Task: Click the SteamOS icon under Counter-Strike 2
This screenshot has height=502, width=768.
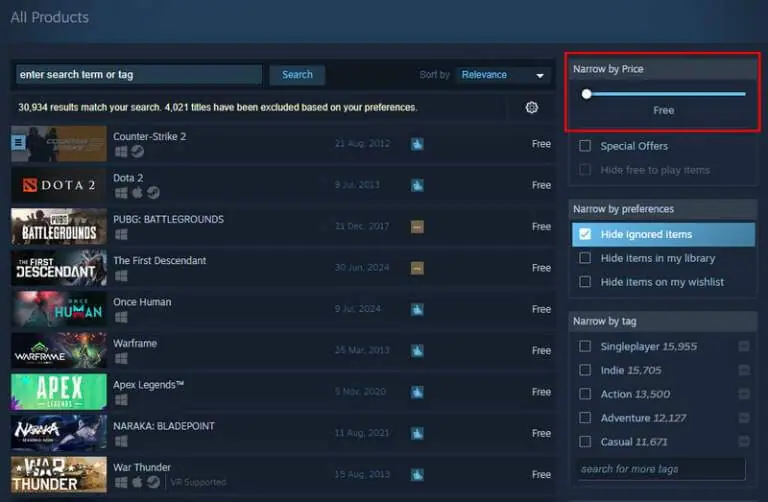Action: tap(138, 151)
